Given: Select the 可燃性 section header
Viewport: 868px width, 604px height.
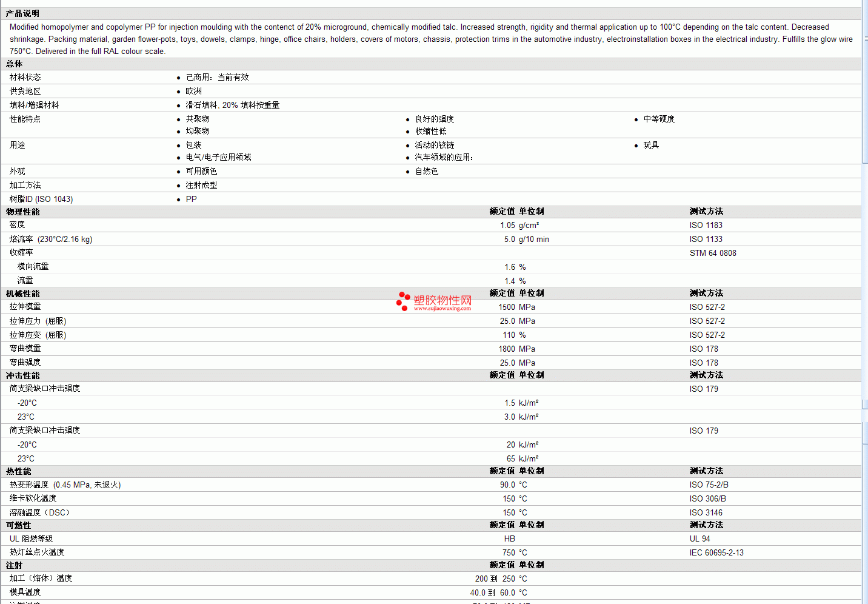Looking at the screenshot, I should (x=18, y=525).
